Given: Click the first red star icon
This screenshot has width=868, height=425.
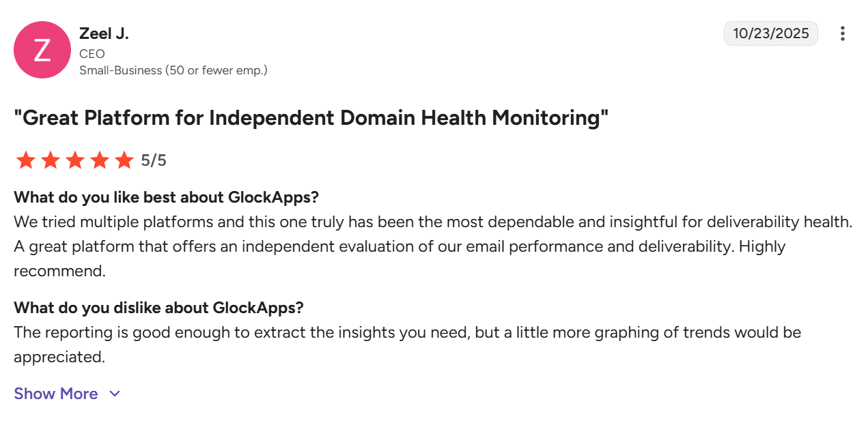Looking at the screenshot, I should coord(25,160).
